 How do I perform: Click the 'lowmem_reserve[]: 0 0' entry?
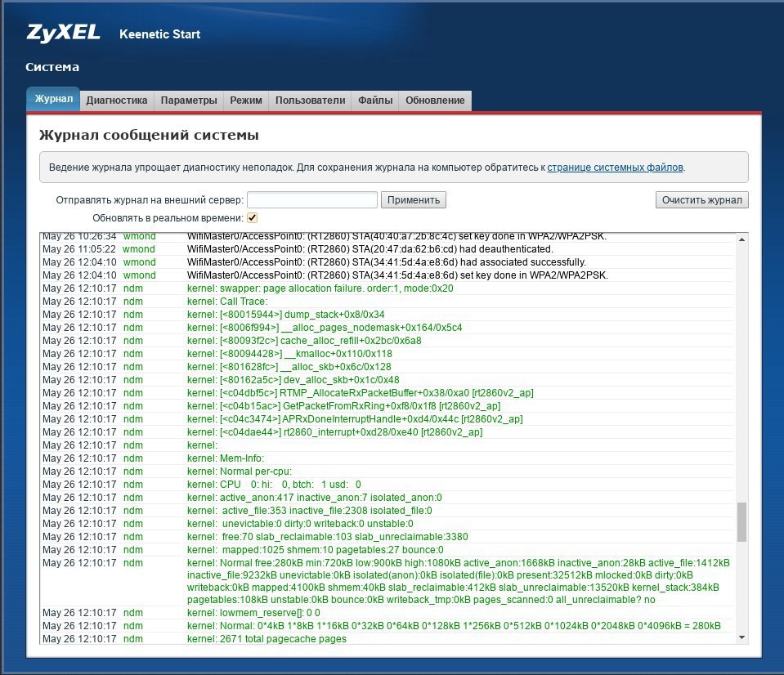[388, 613]
